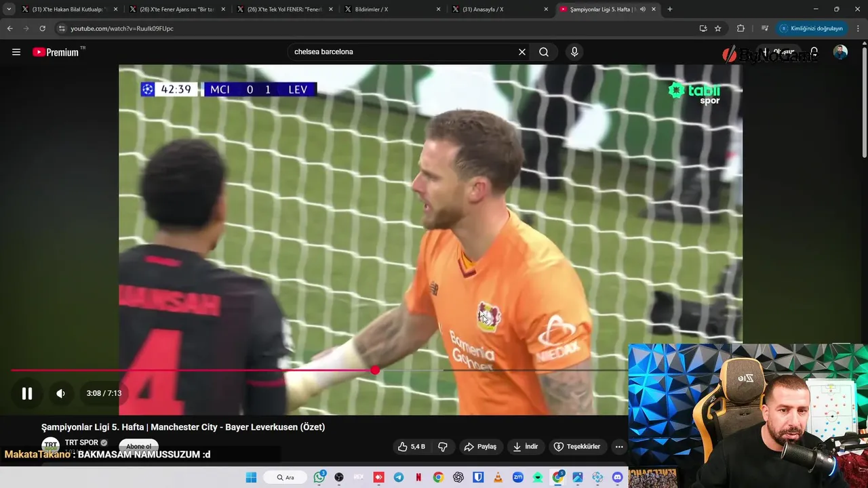
Task: Click the 3:08 / 7:13 time display
Action: (x=104, y=393)
